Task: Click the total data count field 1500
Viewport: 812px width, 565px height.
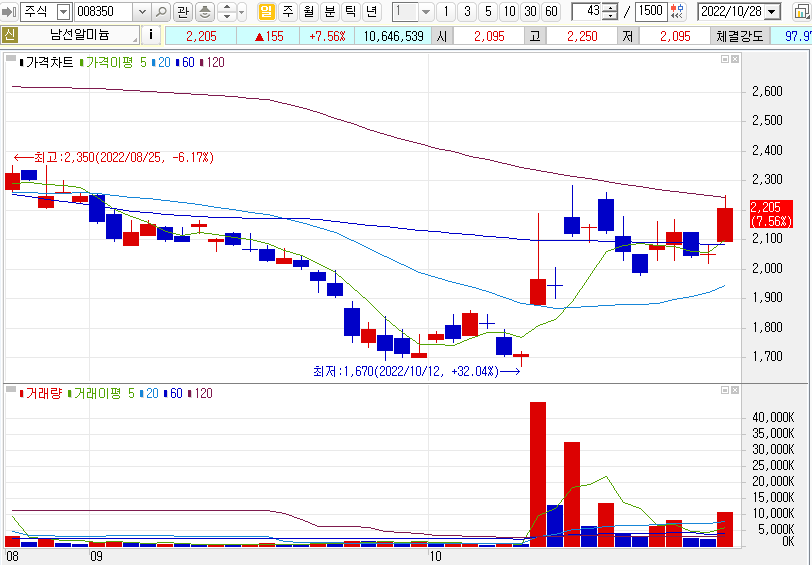Action: tap(651, 11)
